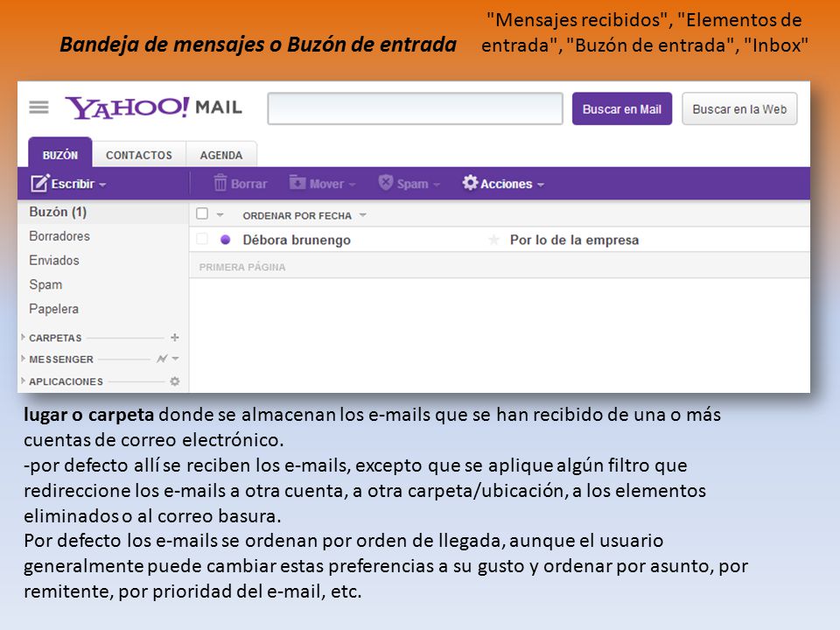Click the Mover folder icon
This screenshot has width=840, height=630.
coord(297,182)
